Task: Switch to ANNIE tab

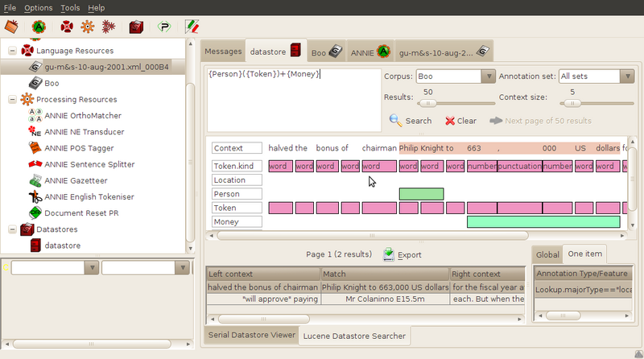Action: (370, 52)
